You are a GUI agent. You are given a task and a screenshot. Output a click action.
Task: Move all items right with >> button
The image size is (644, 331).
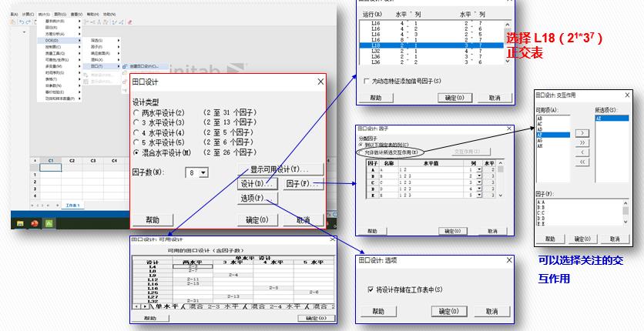[x=582, y=143]
